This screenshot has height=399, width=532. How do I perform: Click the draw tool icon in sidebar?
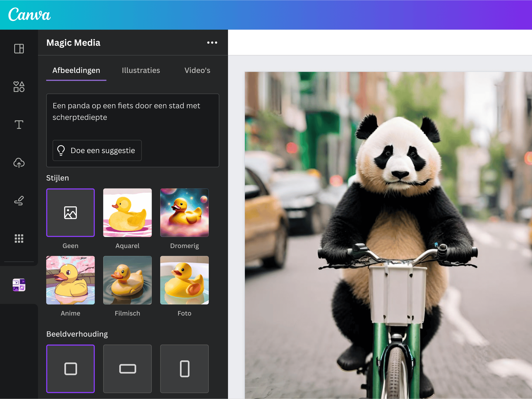(x=18, y=200)
